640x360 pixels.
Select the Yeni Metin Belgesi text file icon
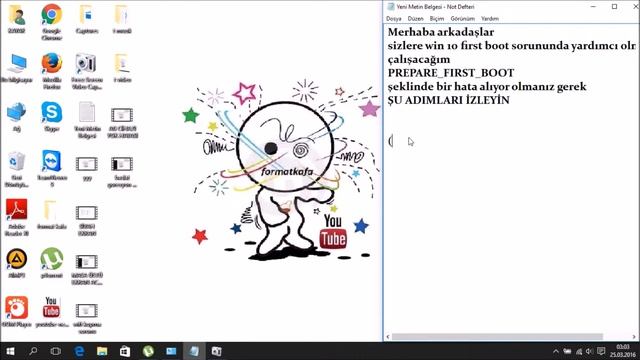coord(87,119)
